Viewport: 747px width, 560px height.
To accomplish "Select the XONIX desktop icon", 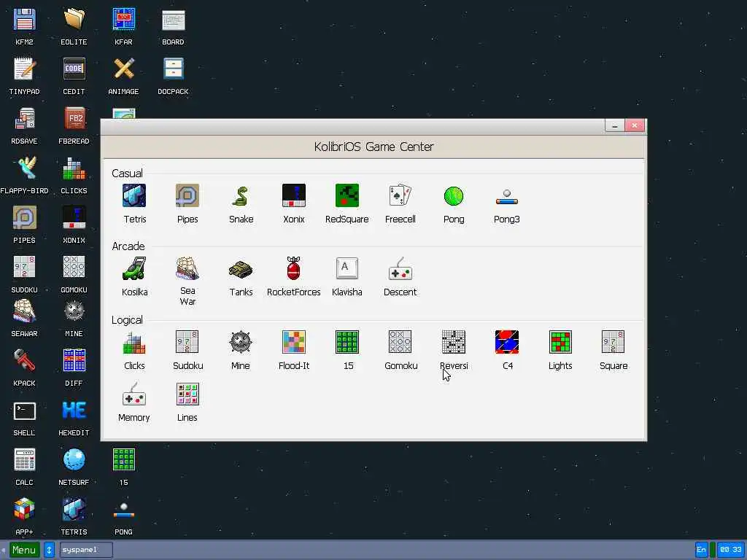I will 74,218.
